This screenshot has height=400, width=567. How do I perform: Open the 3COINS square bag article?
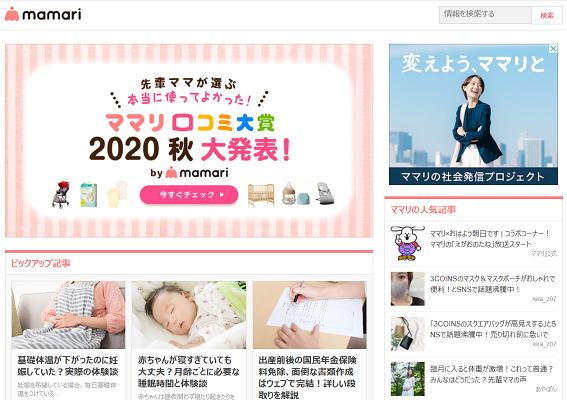point(493,329)
